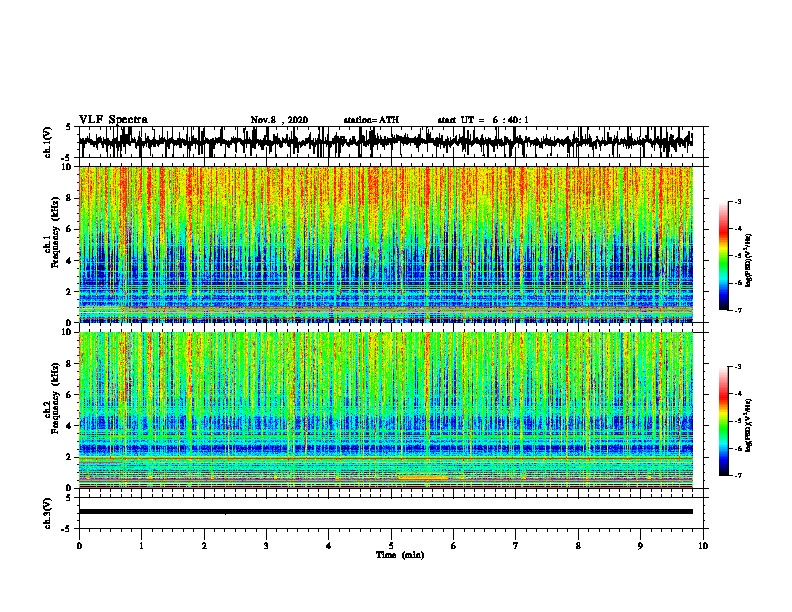Click the "8" kHz tick on ch.1 frequency axis
This screenshot has width=792, height=612.
click(70, 198)
